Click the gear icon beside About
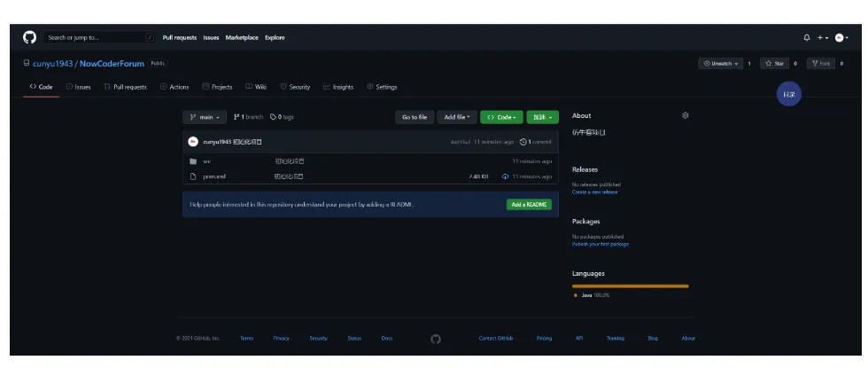This screenshot has width=868, height=368. [686, 115]
